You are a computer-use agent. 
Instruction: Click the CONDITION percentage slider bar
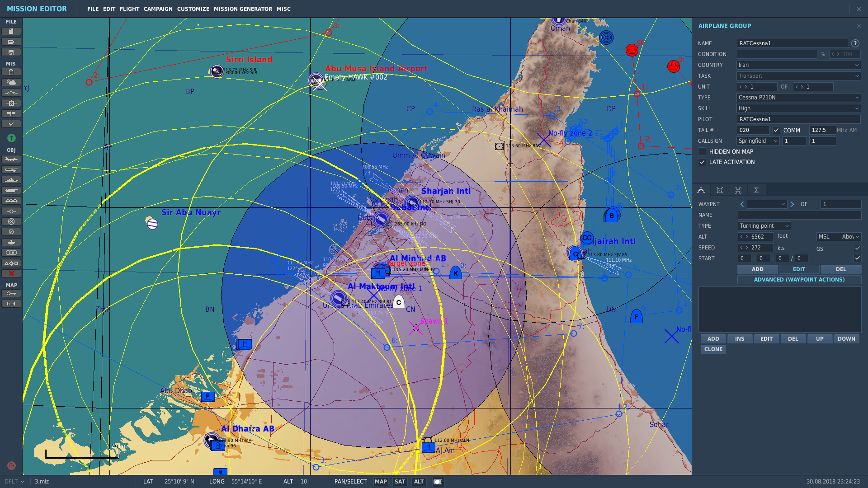777,54
